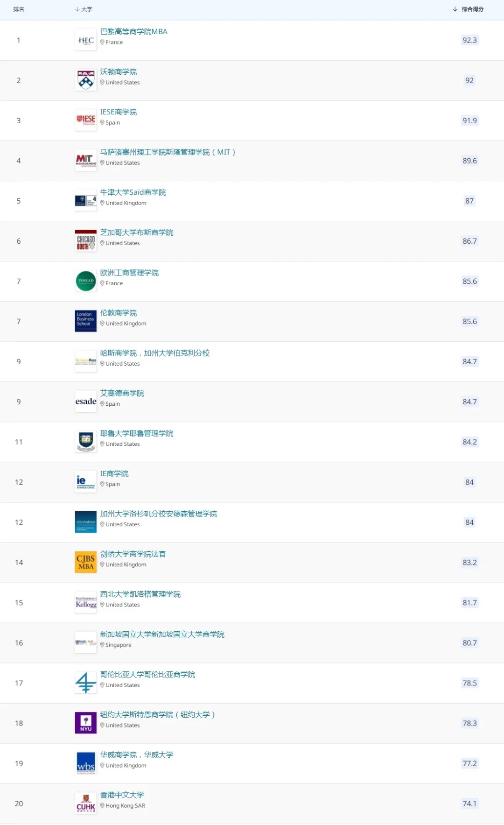
Task: Click the UCLA Anderson logo
Action: pyautogui.click(x=86, y=522)
